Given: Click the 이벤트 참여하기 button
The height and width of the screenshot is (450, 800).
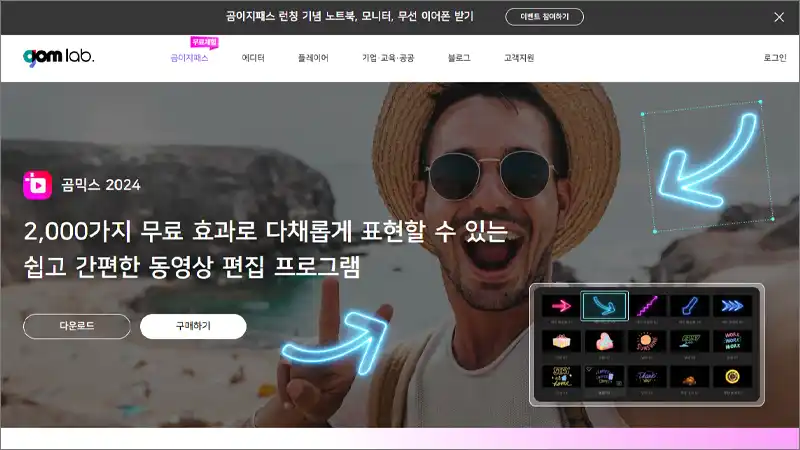Looking at the screenshot, I should (544, 17).
